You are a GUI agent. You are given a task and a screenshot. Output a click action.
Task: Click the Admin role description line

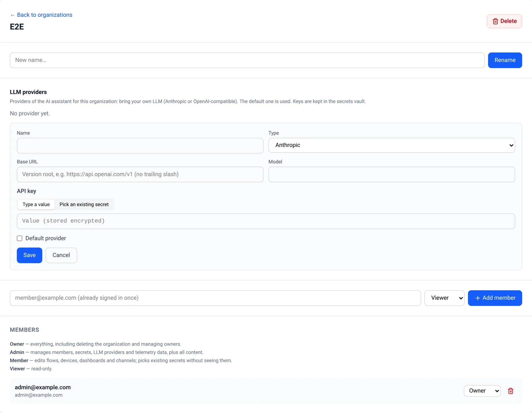click(107, 352)
